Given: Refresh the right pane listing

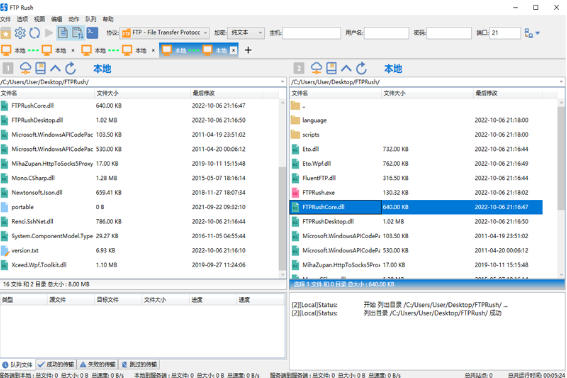Looking at the screenshot, I should point(362,68).
